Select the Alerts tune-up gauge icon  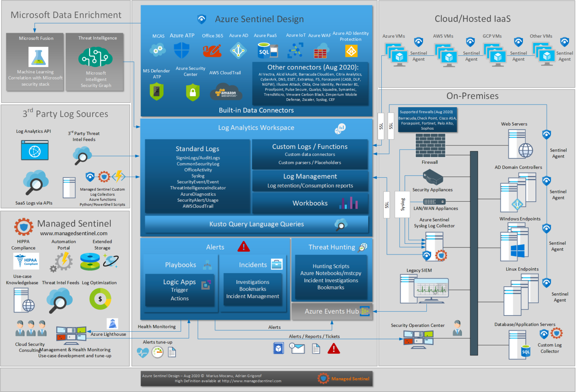157,352
